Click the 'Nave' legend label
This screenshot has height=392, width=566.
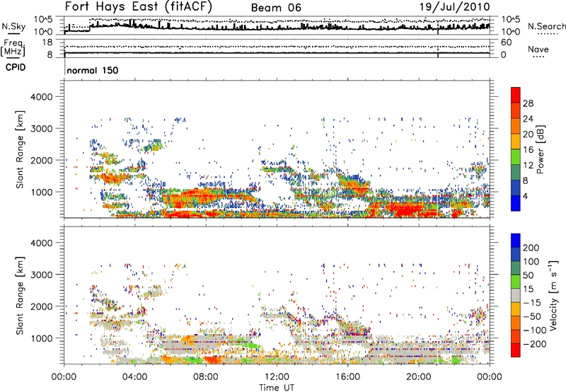pos(538,49)
